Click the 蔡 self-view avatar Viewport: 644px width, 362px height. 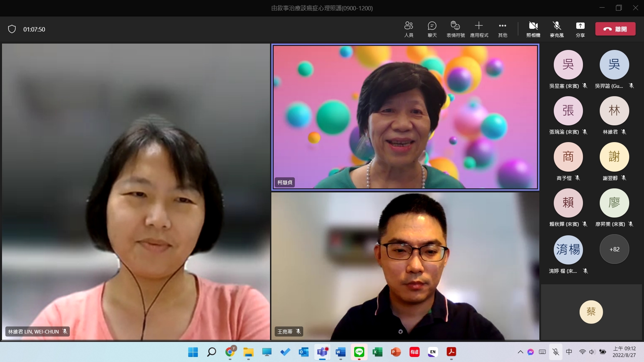(591, 312)
